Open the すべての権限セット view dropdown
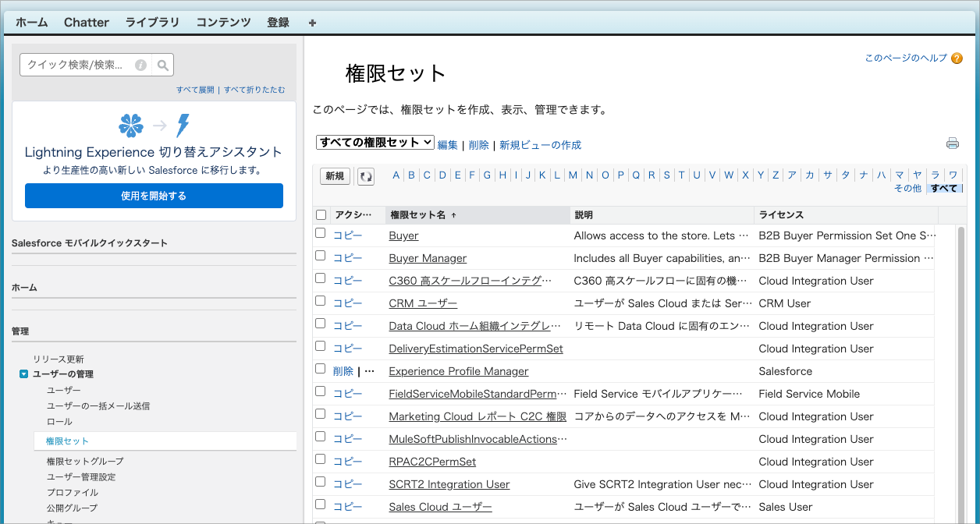 click(375, 143)
